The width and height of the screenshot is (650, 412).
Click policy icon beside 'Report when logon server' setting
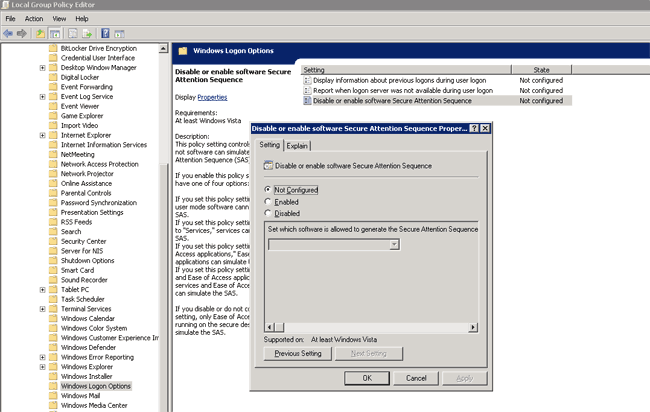[x=306, y=90]
